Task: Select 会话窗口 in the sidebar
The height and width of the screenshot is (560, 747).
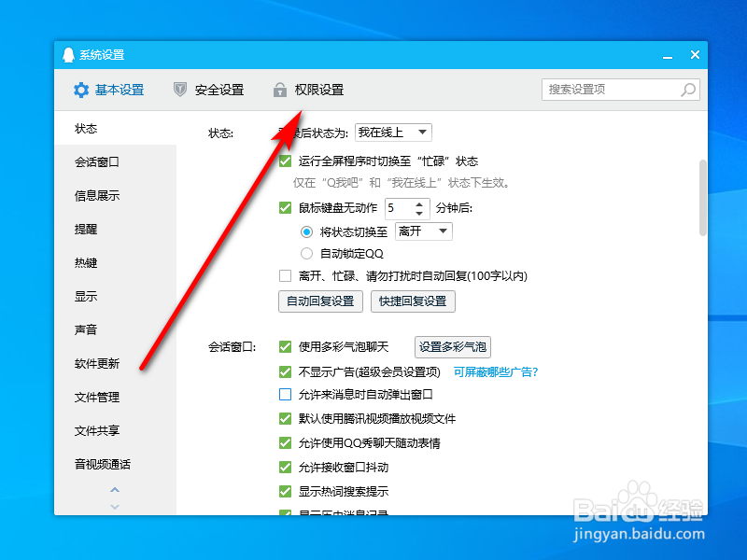Action: pyautogui.click(x=115, y=161)
